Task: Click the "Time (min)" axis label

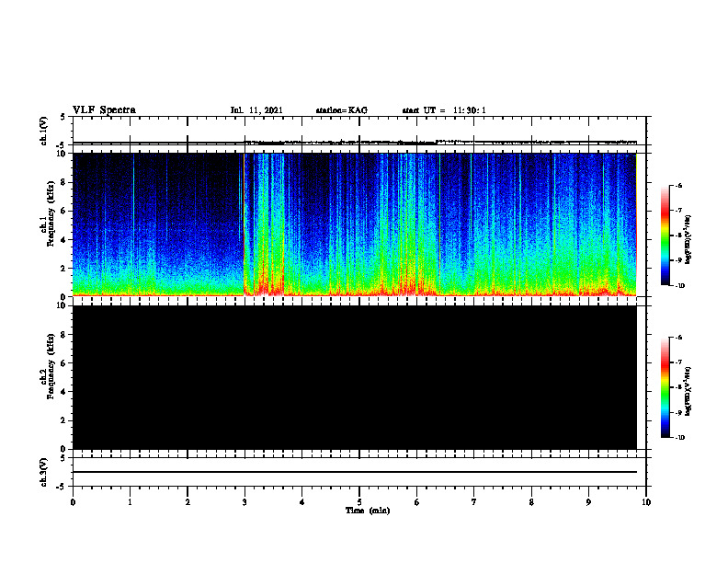Action: 368,511
